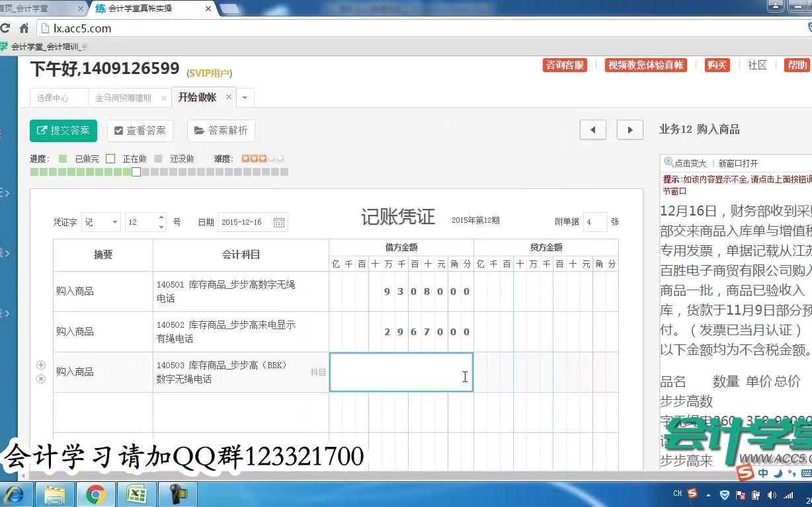Screen dimensions: 812x507
Task: Open the hidden tabs dropdown beside 开始做帐
Action: click(245, 97)
